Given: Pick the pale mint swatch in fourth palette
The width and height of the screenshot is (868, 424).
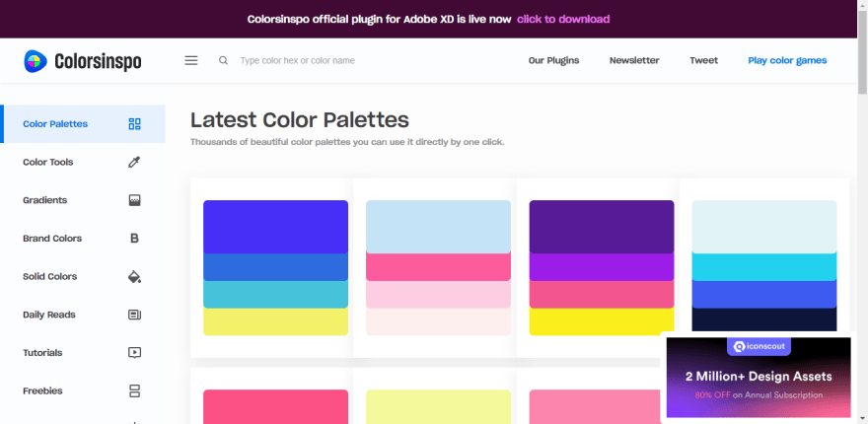Looking at the screenshot, I should (x=764, y=227).
